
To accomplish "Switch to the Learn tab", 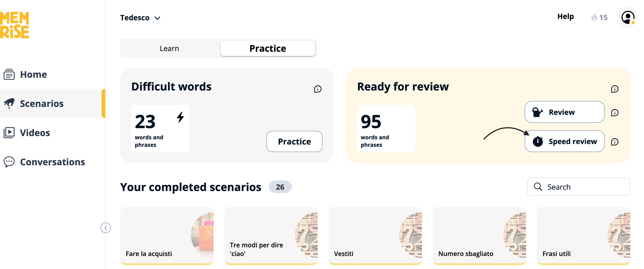I will pyautogui.click(x=169, y=48).
